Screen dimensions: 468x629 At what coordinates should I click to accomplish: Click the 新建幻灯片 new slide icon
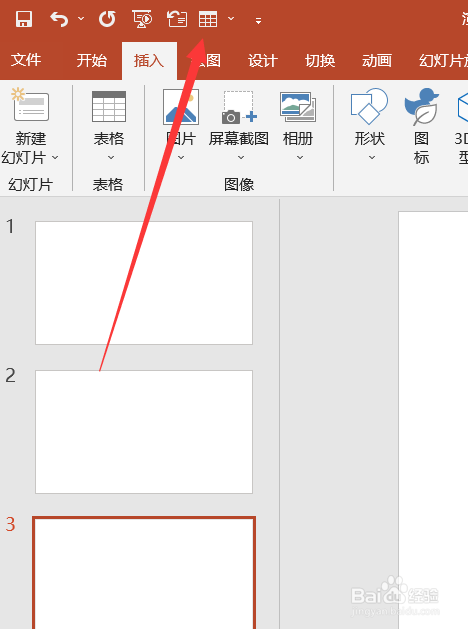(x=30, y=105)
